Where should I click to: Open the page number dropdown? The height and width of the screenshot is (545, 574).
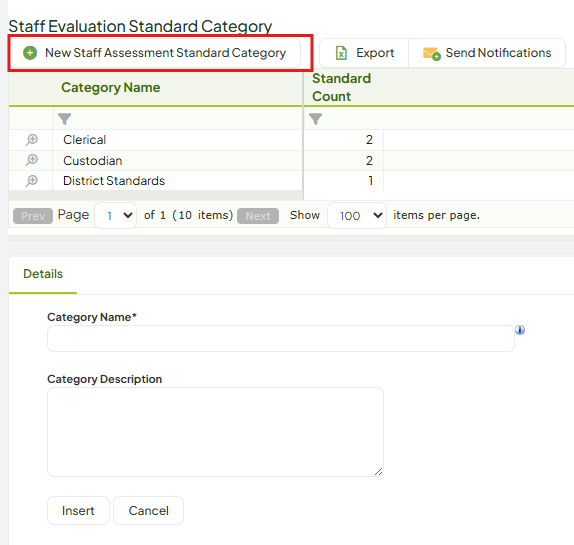(x=116, y=216)
